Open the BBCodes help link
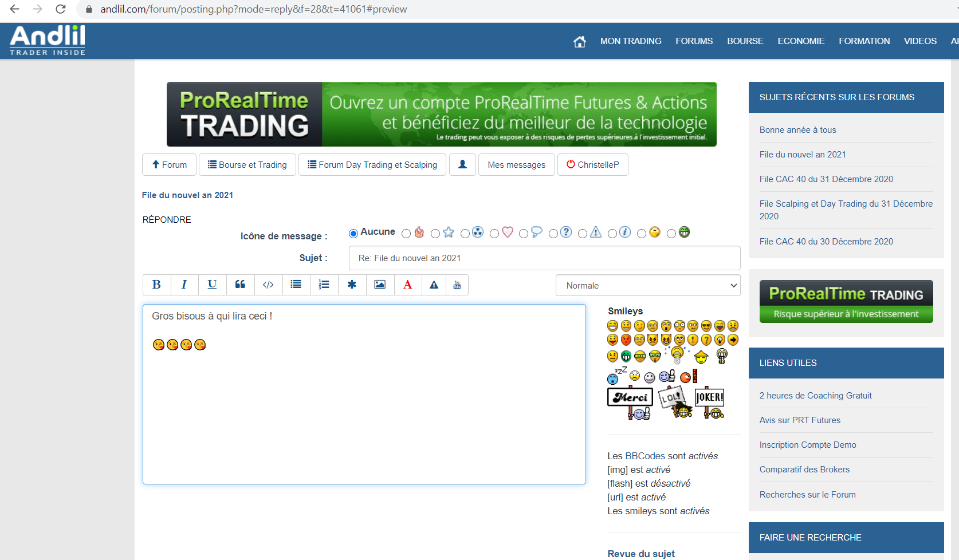This screenshot has width=959, height=560. (x=645, y=456)
